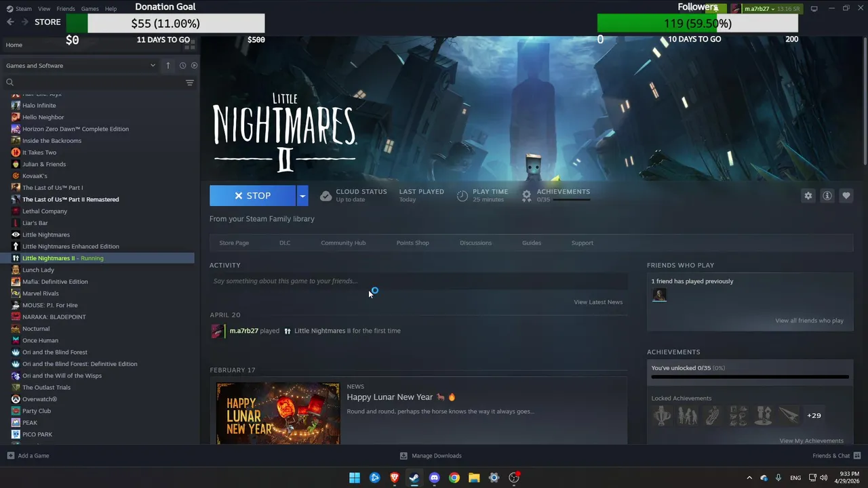Image resolution: width=868 pixels, height=488 pixels.
Task: Toggle the ready-to-play filter icon
Action: click(194, 66)
